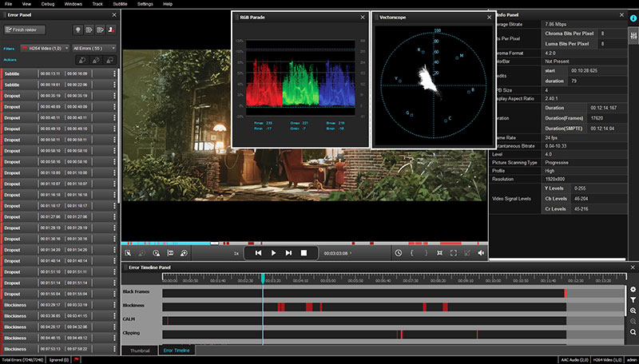Open the Debug menu
Image resolution: width=639 pixels, height=364 pixels.
(48, 4)
